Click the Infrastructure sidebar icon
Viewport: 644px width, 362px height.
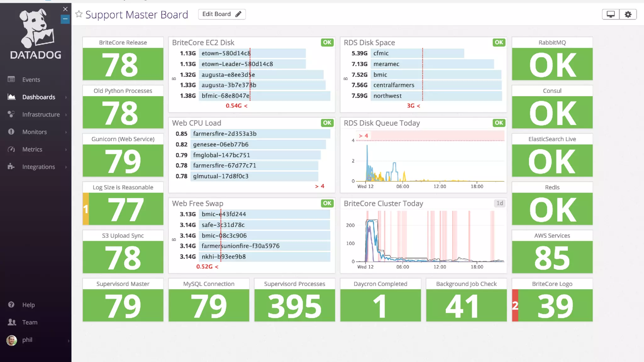click(11, 114)
